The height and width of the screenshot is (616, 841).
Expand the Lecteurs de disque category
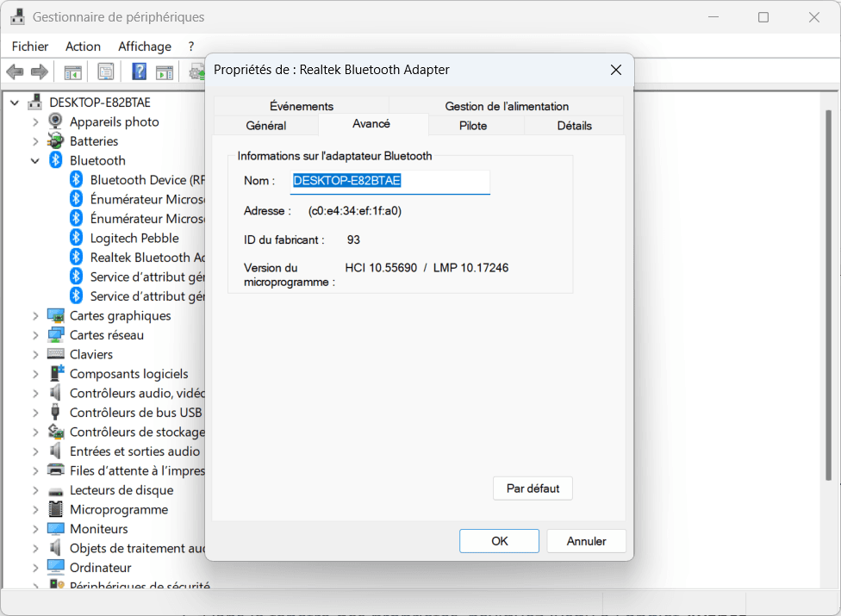pyautogui.click(x=35, y=490)
